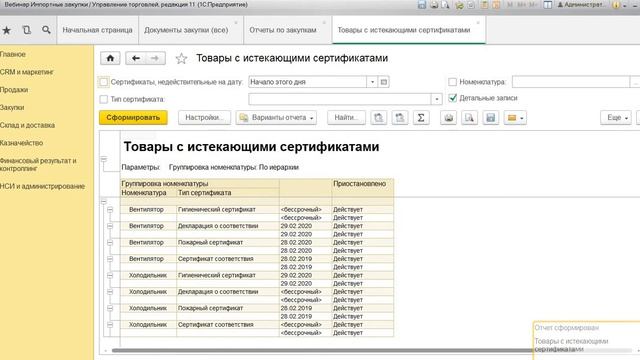Viewport: 640px width, 360px height.
Task: Open the Тип сертификата dropdown arrow
Action: [437, 99]
